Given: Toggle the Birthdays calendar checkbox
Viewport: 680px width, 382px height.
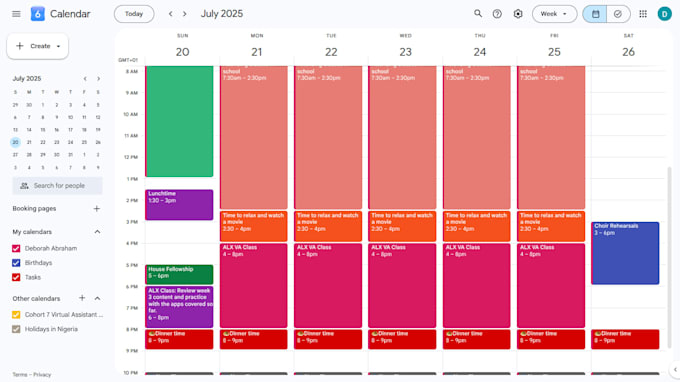Looking at the screenshot, I should [x=16, y=263].
